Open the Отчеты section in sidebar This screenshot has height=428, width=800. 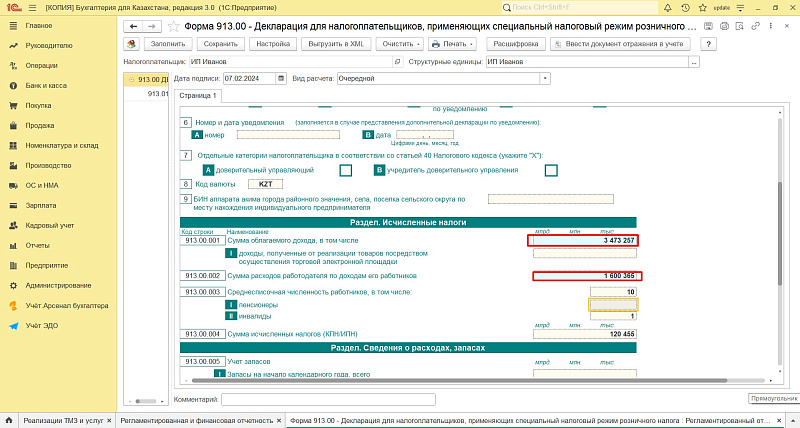coord(38,244)
